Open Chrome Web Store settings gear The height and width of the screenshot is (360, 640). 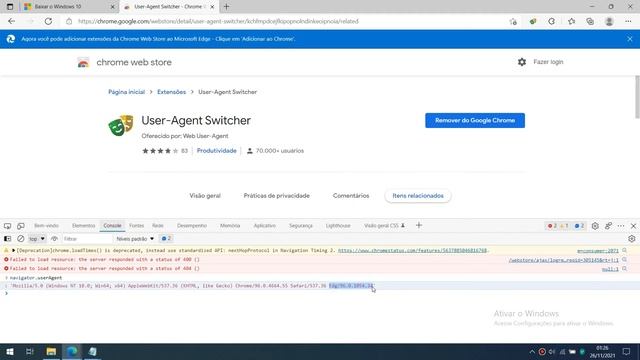(522, 62)
